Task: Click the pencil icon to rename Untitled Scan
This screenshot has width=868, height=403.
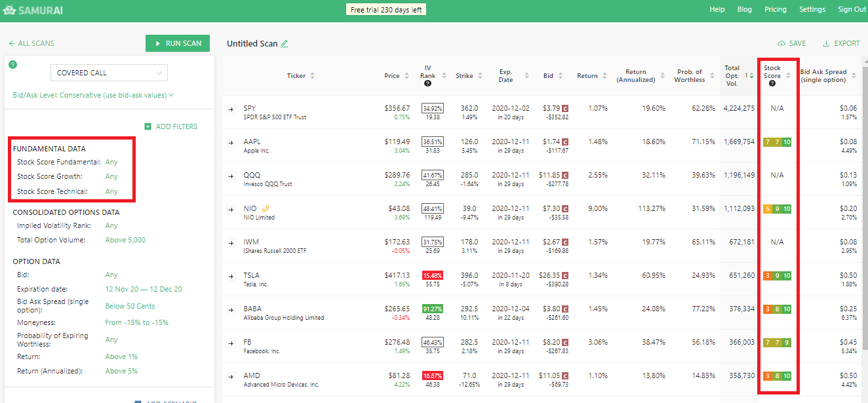Action: coord(285,43)
